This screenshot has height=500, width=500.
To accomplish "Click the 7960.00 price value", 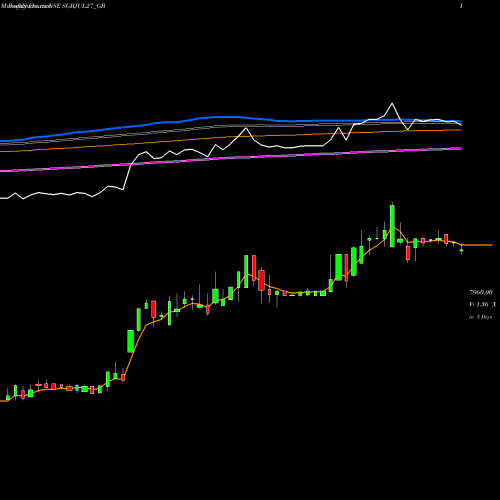I will tap(481, 292).
